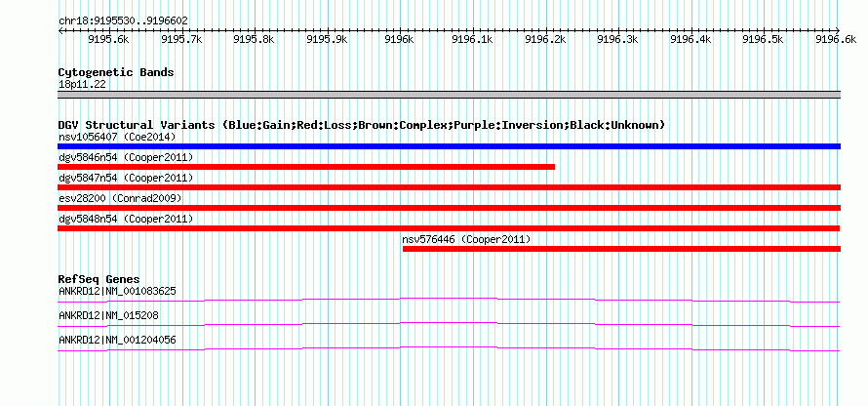
Task: Click the gray 18p11.22 cytogenetic band bar
Action: (449, 95)
